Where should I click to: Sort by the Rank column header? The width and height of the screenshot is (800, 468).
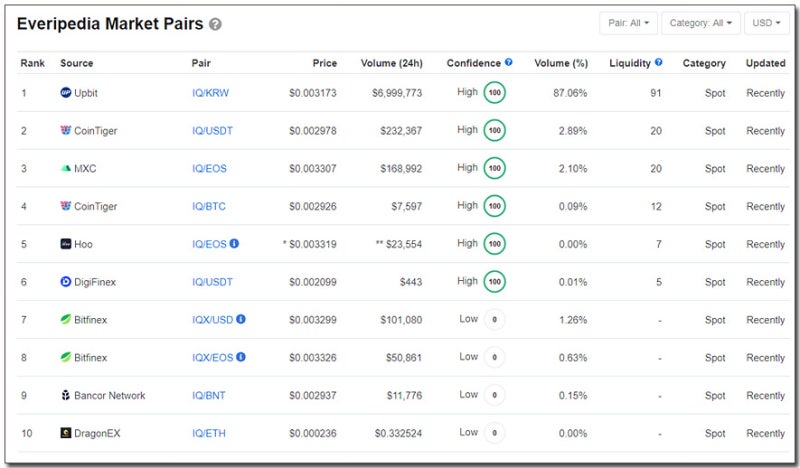coord(33,63)
